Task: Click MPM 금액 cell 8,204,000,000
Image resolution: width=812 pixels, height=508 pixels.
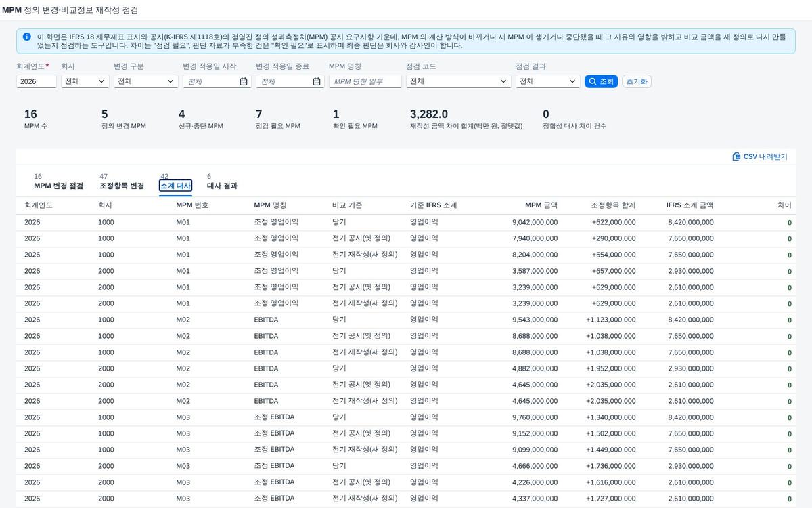Action: click(x=535, y=255)
